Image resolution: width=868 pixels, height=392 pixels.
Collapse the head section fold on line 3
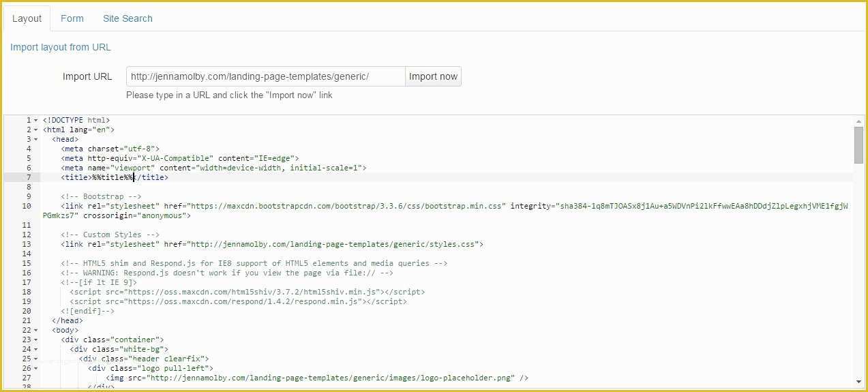point(36,140)
